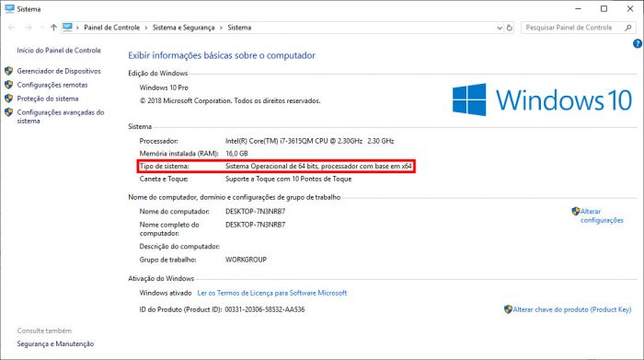This screenshot has height=360, width=644.
Task: Open Proteção do sistema link
Action: point(48,99)
